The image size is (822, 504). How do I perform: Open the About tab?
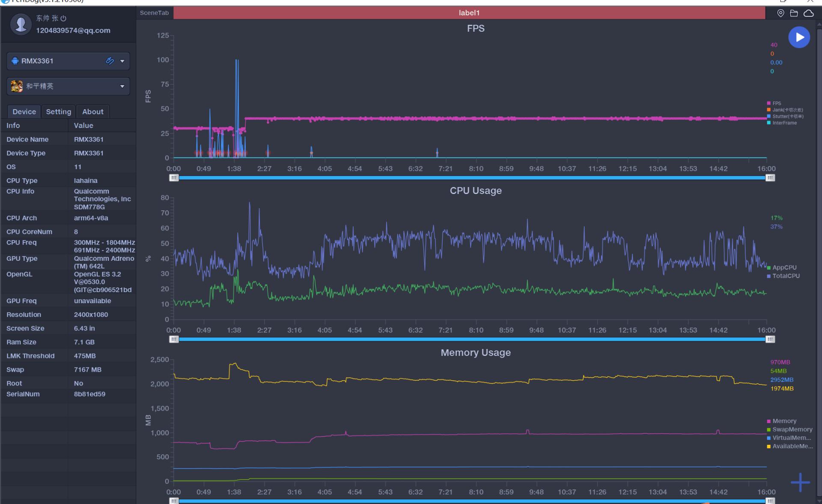click(x=92, y=112)
